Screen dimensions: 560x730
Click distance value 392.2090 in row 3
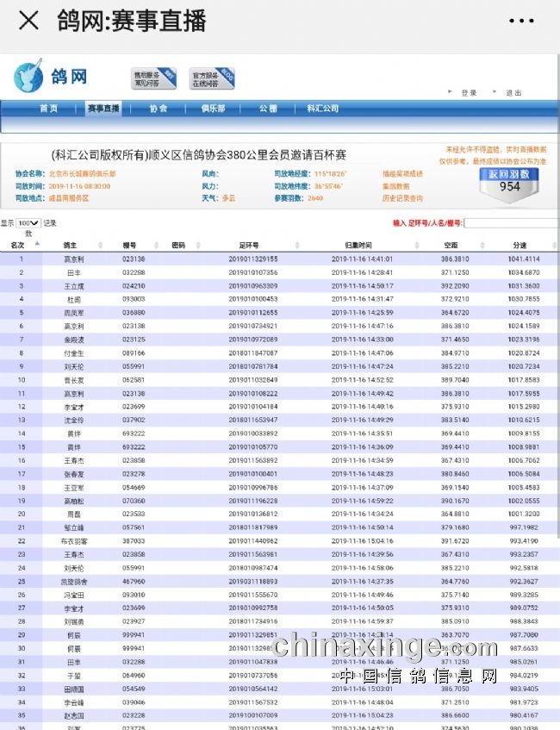coord(455,286)
